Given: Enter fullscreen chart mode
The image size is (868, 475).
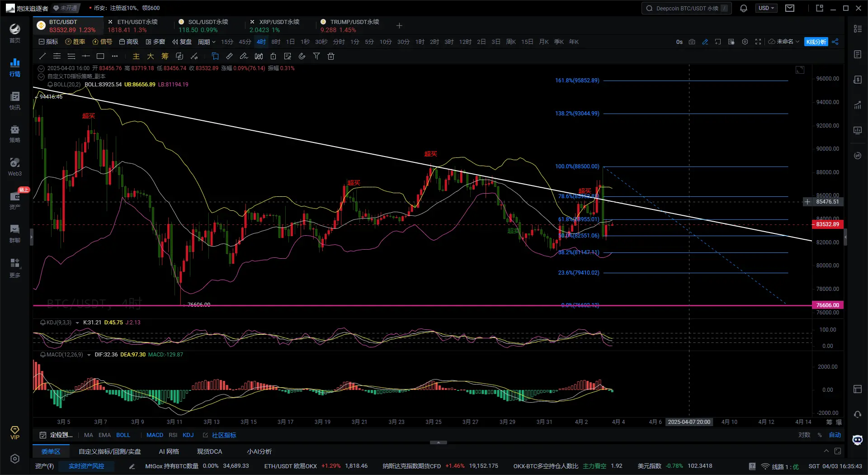Looking at the screenshot, I should [x=758, y=42].
